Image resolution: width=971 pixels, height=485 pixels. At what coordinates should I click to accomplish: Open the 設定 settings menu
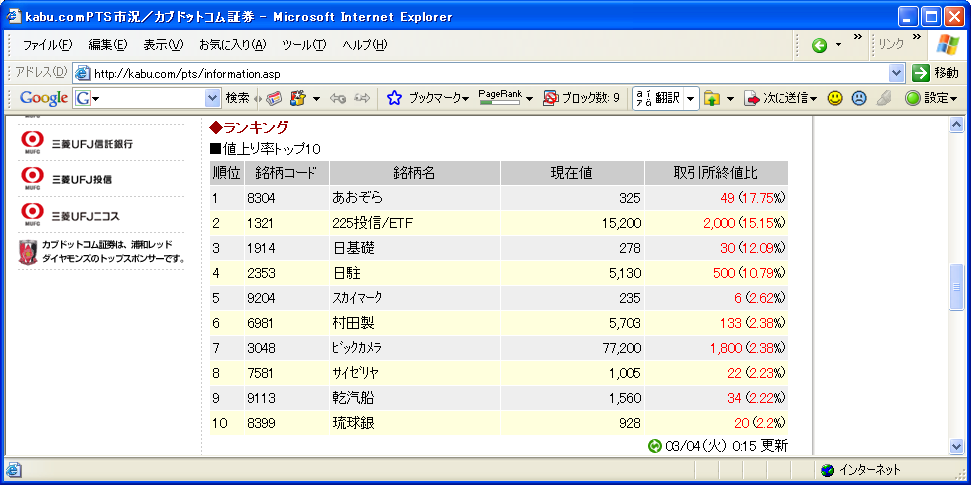point(931,98)
